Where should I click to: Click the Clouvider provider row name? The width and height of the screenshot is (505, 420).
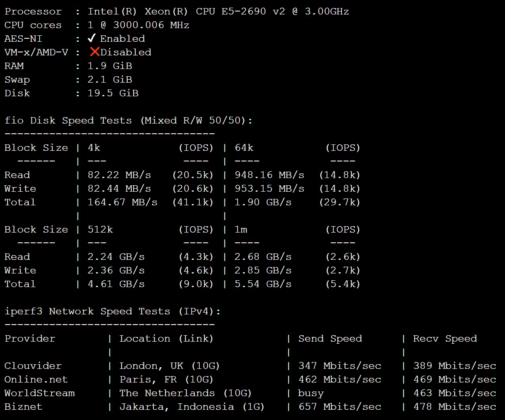33,366
